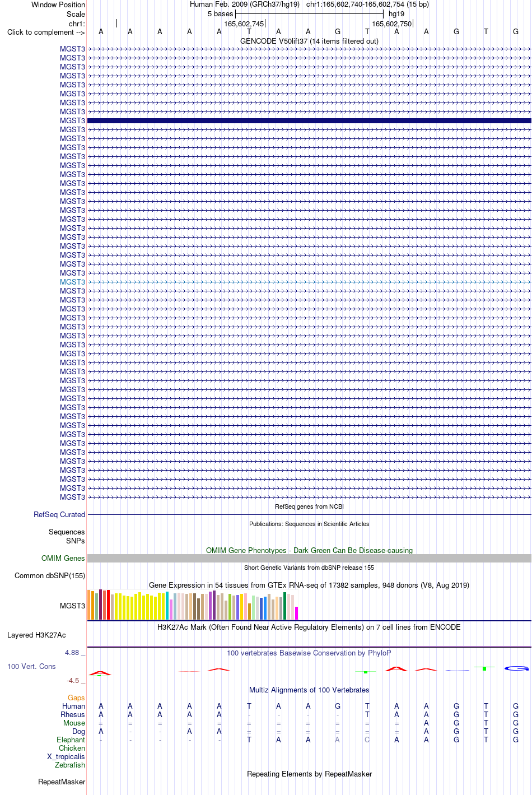Click the 165,602,745 position marker
This screenshot has width=532, height=795.
[x=244, y=24]
